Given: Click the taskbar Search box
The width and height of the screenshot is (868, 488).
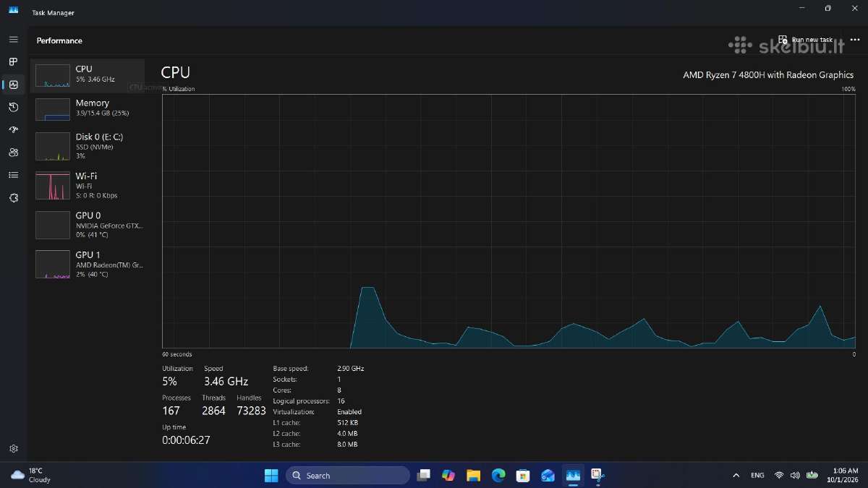Looking at the screenshot, I should pyautogui.click(x=348, y=475).
